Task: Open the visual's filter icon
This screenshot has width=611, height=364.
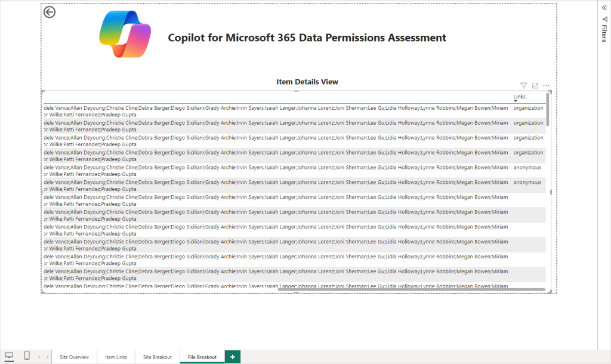Action: [x=523, y=86]
